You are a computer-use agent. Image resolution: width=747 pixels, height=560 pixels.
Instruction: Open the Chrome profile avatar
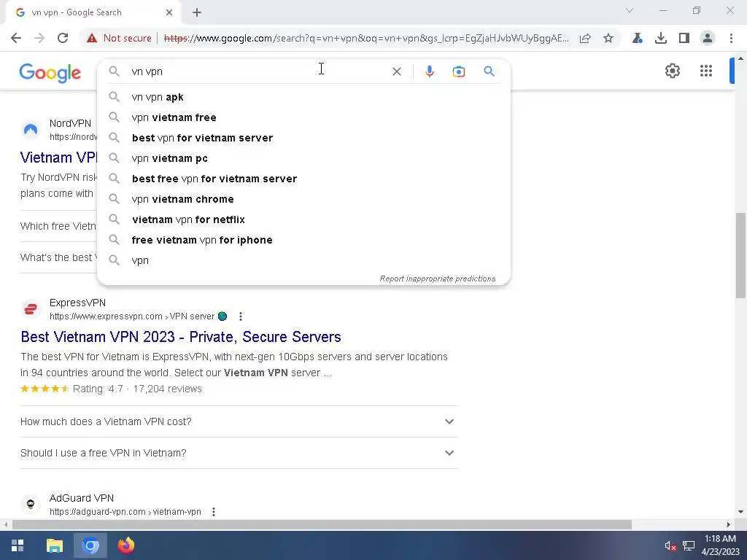(708, 38)
